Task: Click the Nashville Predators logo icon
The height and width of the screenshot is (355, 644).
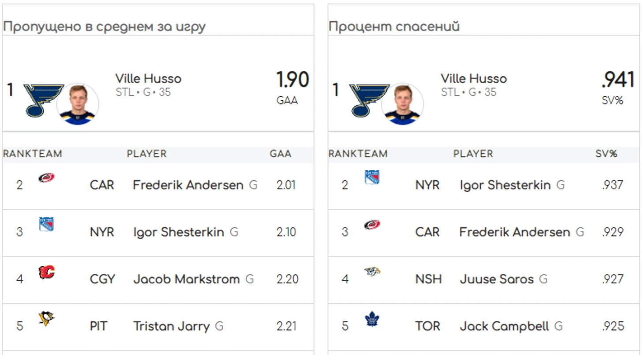Action: point(372,271)
